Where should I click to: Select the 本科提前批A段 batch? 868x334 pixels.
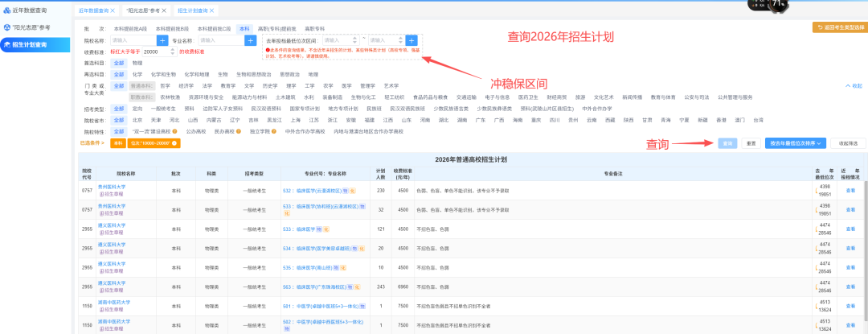click(x=130, y=28)
